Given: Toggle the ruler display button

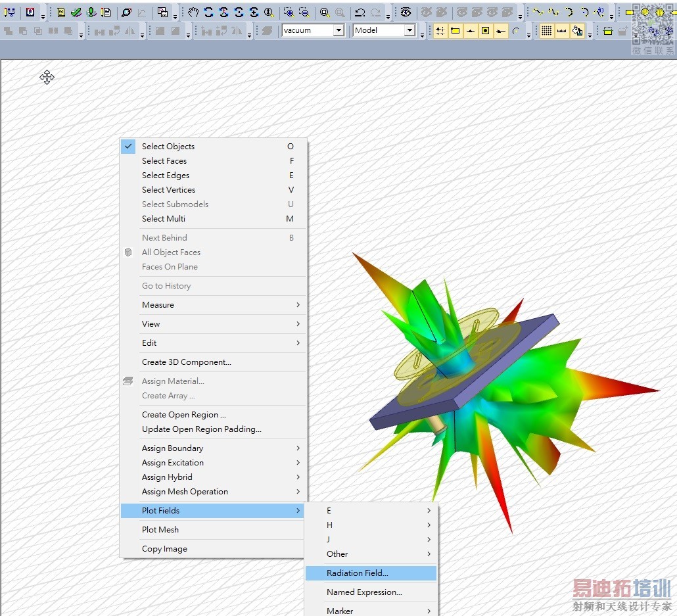Looking at the screenshot, I should 562,31.
